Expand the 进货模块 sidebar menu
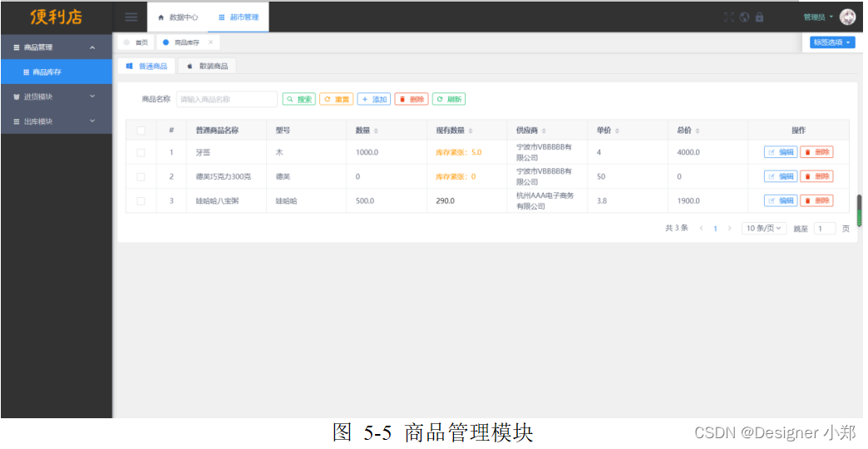This screenshot has width=868, height=449. pos(57,97)
